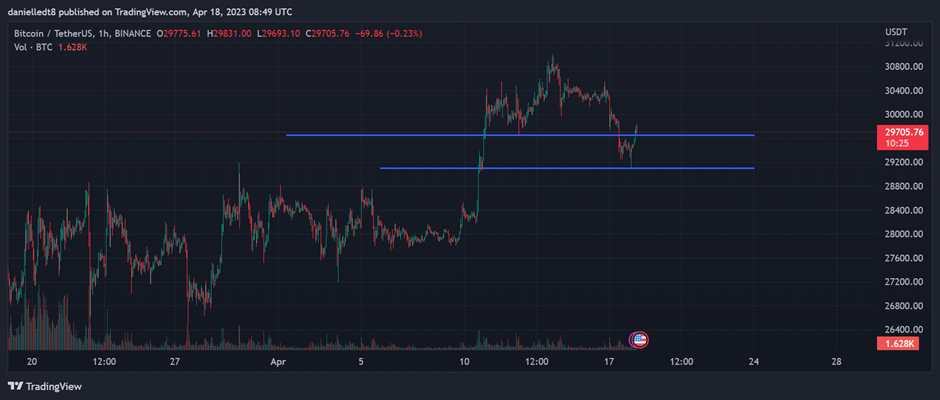Select the Vol · BTC indicator label

coord(34,47)
